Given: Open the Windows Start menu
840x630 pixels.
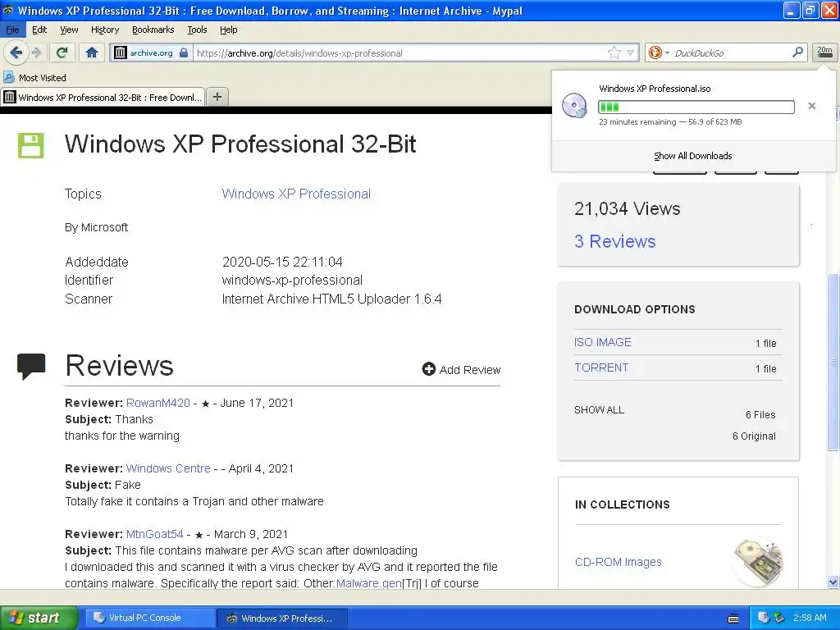Looking at the screenshot, I should point(39,618).
